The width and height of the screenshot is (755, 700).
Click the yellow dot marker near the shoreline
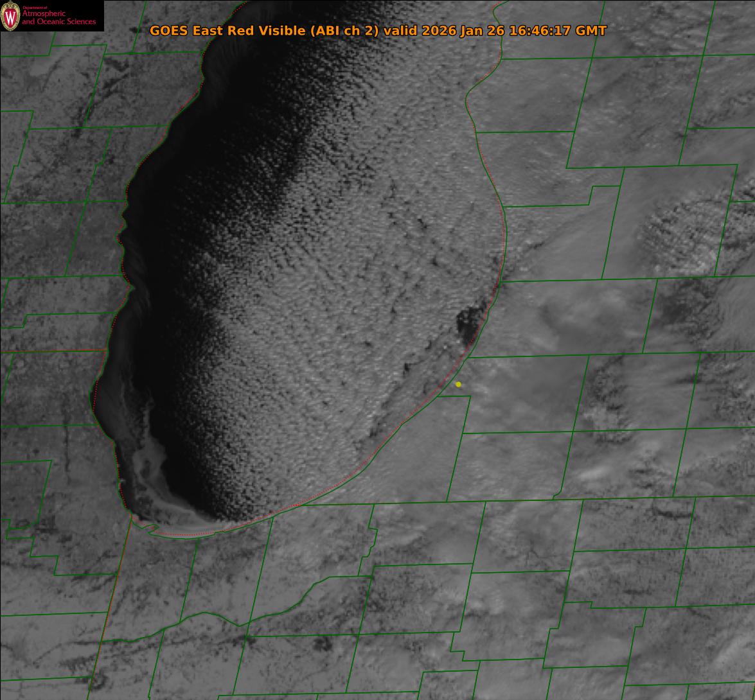pyautogui.click(x=458, y=384)
